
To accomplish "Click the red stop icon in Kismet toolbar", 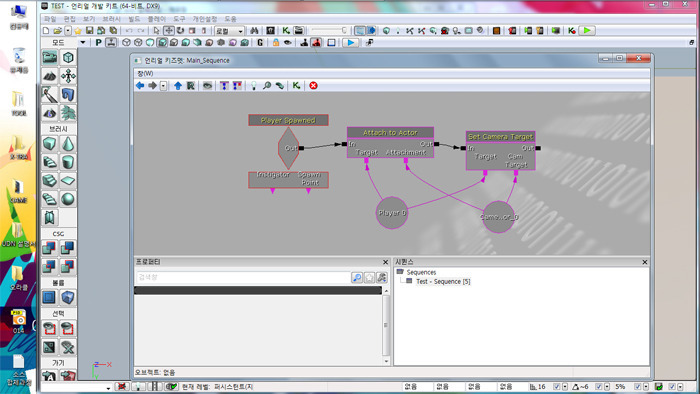I will 313,85.
